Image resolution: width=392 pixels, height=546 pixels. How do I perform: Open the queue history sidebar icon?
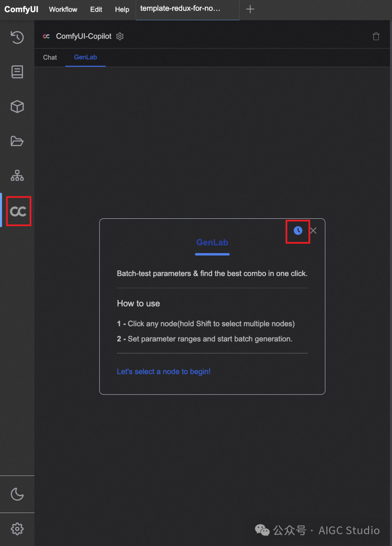[17, 37]
